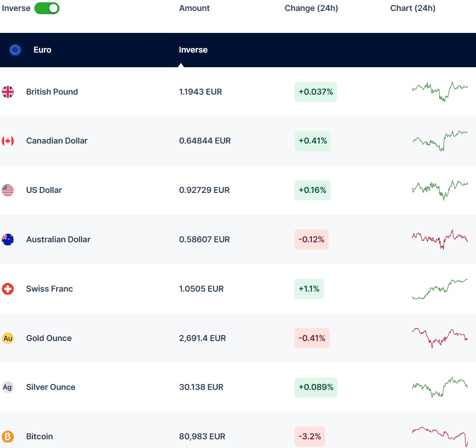Click the Canadian Dollar +0.41% change badge

click(x=313, y=141)
